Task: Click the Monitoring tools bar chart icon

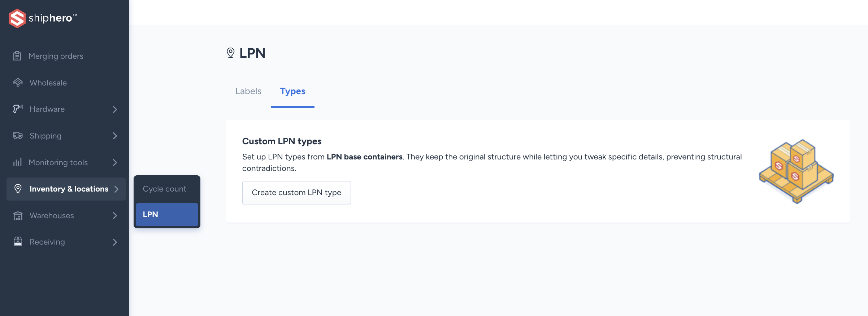Action: pyautogui.click(x=17, y=162)
